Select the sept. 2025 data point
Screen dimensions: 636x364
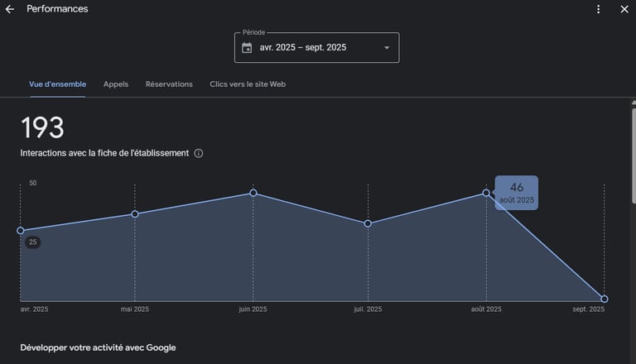click(x=605, y=299)
